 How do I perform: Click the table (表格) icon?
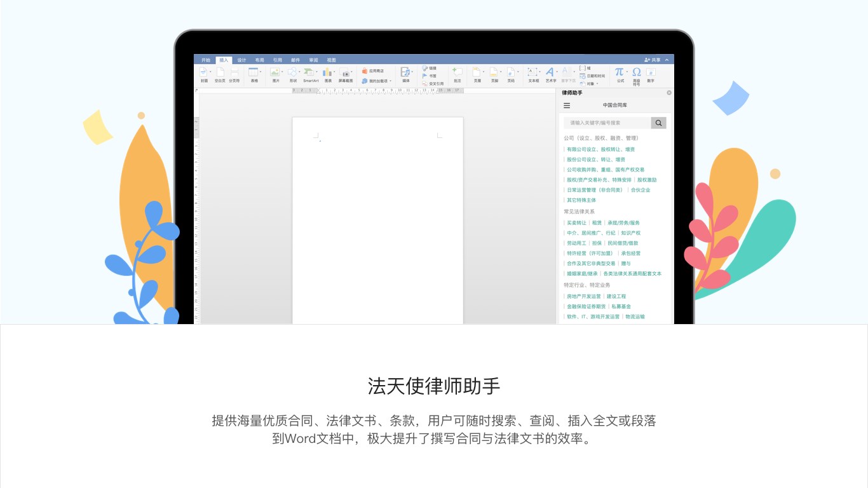click(253, 72)
